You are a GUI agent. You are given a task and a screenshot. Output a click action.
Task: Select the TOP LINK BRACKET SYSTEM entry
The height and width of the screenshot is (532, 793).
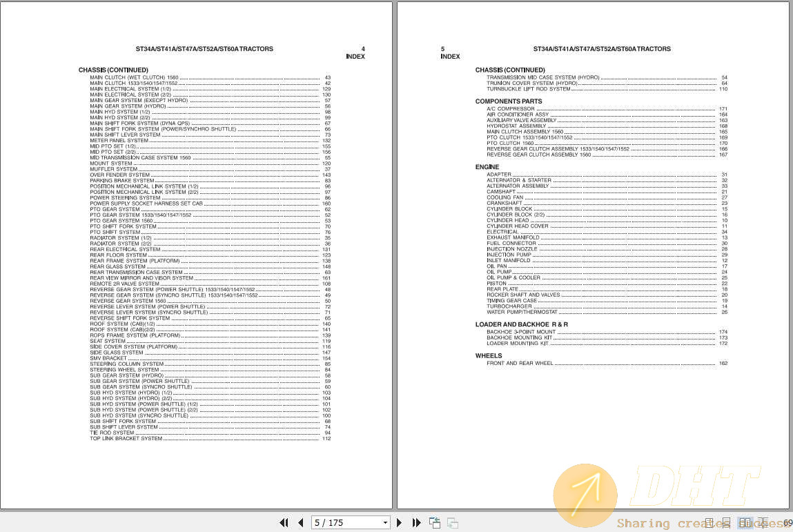(126, 438)
